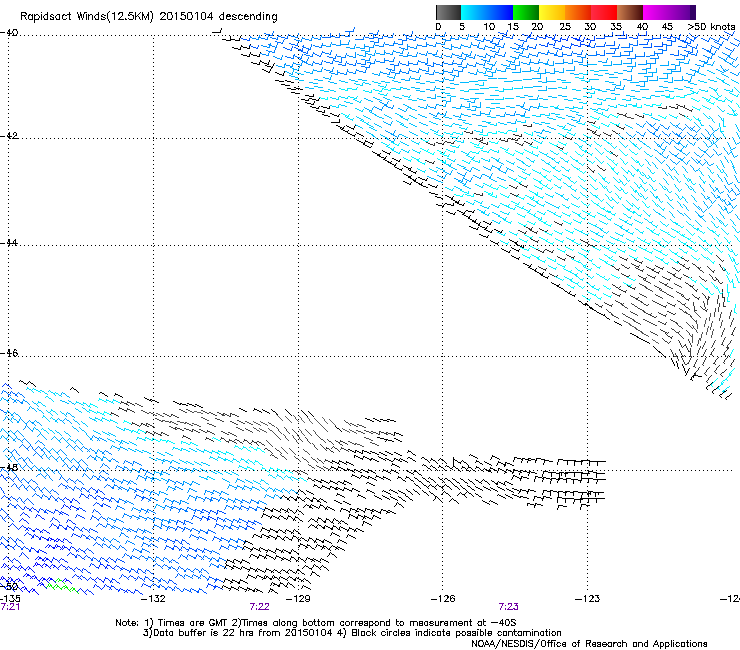Image resolution: width=740 pixels, height=650 pixels.
Task: Click the -135 longitude axis label
Action: point(10,599)
